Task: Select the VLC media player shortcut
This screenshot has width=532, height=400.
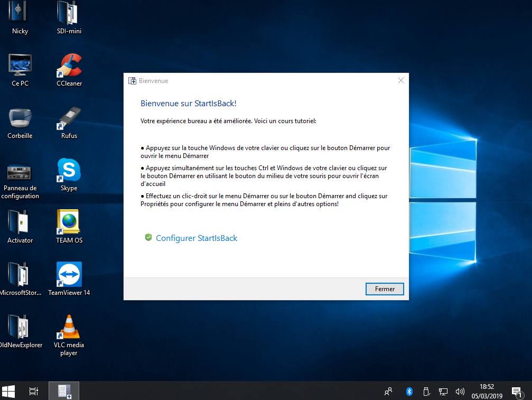Action: point(69,335)
